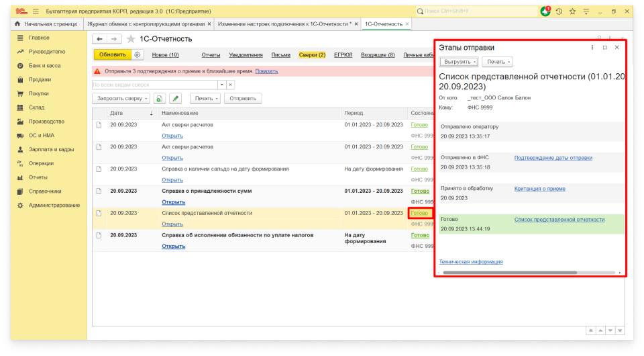Screen dimensions: 644x356
Task: Open Печать dropdown in Этапы отправки panel
Action: [497, 62]
